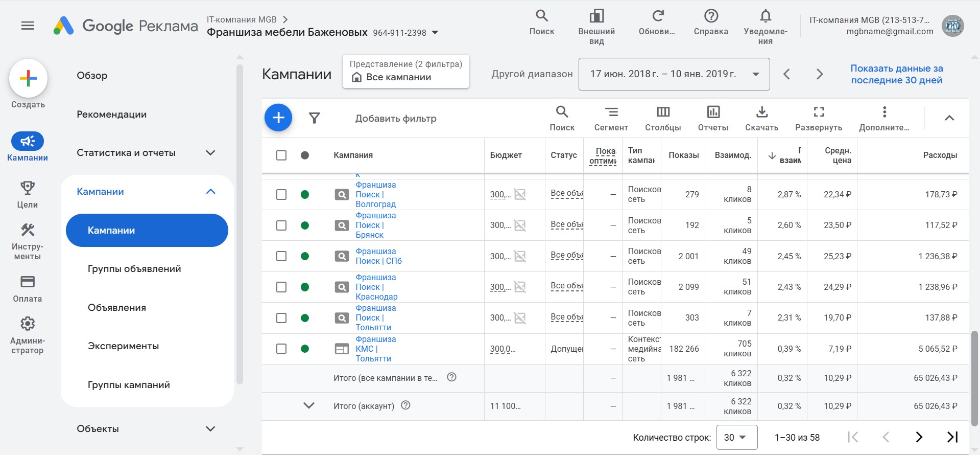The width and height of the screenshot is (980, 455).
Task: Open Объявления in navigation
Action: (117, 308)
